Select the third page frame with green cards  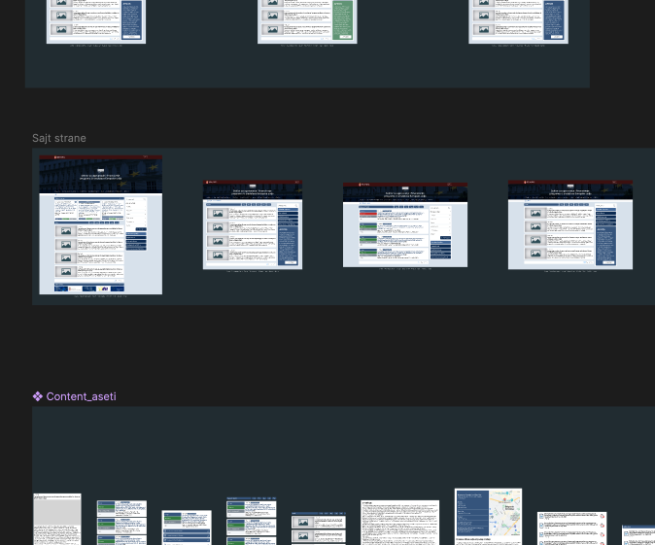[x=404, y=225]
